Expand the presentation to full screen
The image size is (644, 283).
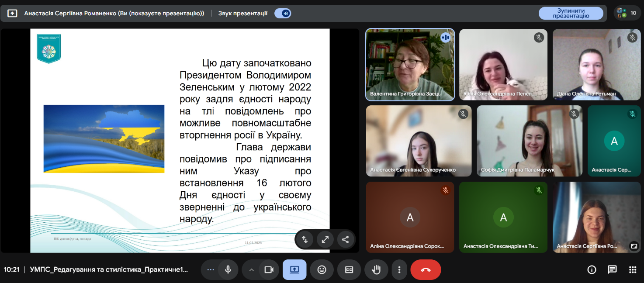(325, 239)
